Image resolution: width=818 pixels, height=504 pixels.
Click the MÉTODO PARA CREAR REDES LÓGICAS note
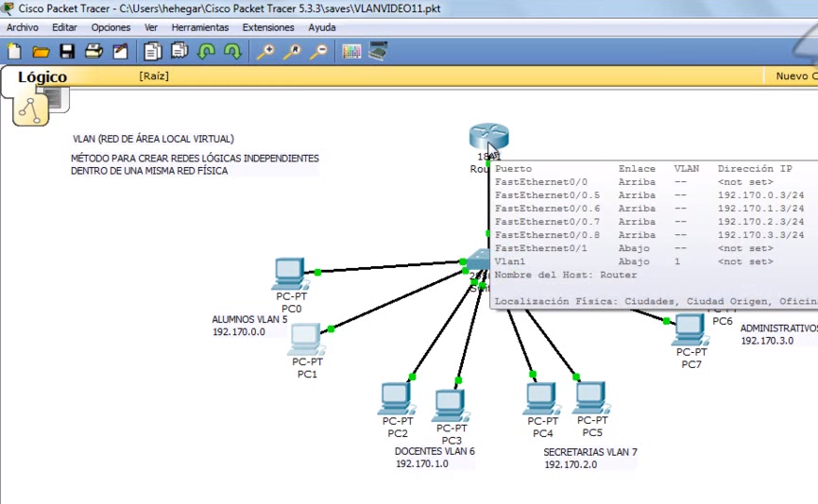pyautogui.click(x=195, y=165)
